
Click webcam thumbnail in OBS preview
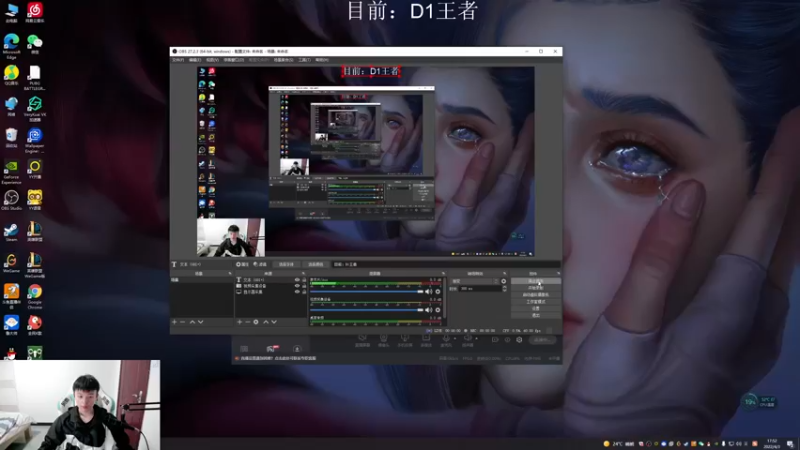click(x=231, y=237)
